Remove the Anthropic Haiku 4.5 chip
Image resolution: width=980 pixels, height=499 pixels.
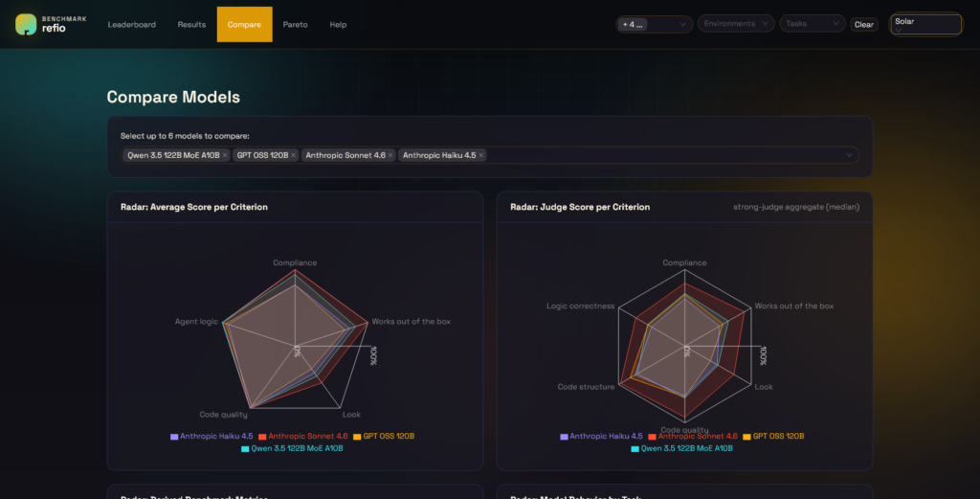481,155
